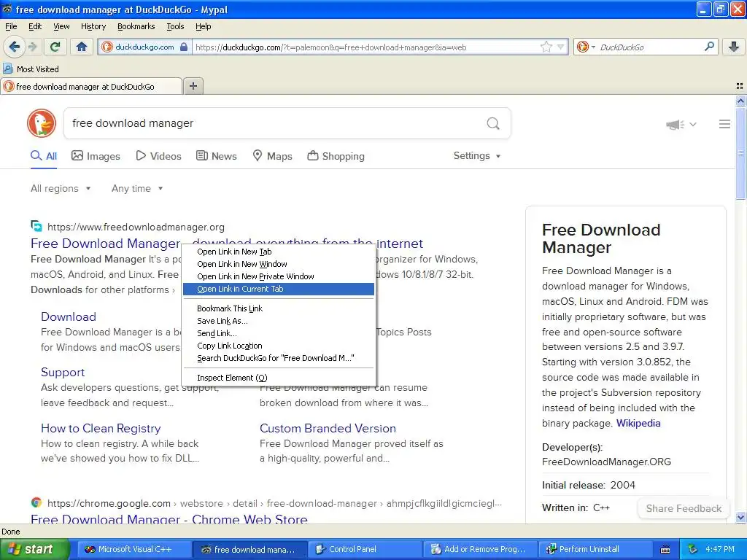Select Copy Link Location
This screenshot has width=747, height=560.
point(279,346)
